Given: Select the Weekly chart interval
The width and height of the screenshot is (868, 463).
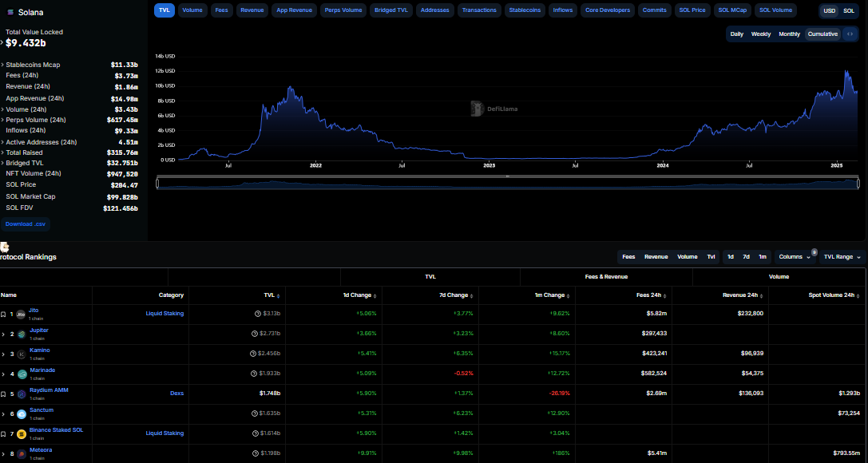Looking at the screenshot, I should [x=760, y=34].
